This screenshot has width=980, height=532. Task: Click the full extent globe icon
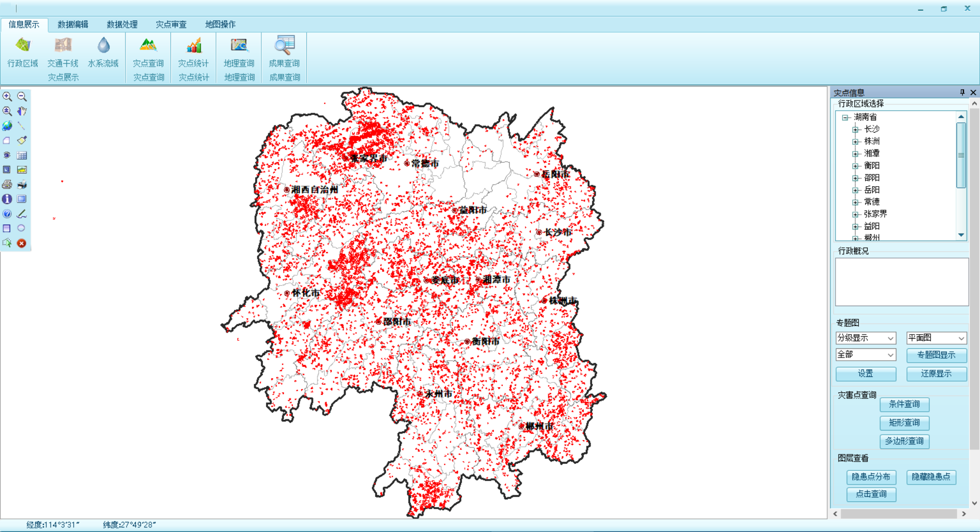pos(7,126)
